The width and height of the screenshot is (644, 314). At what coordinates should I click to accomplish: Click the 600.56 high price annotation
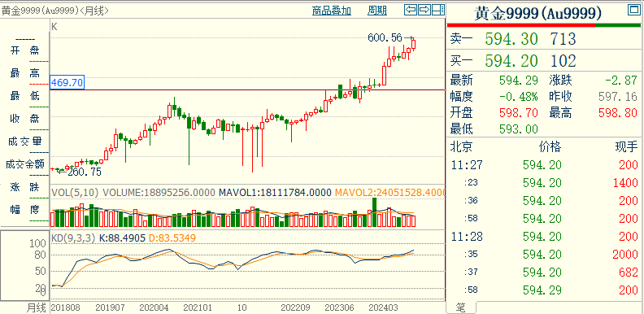pos(385,37)
